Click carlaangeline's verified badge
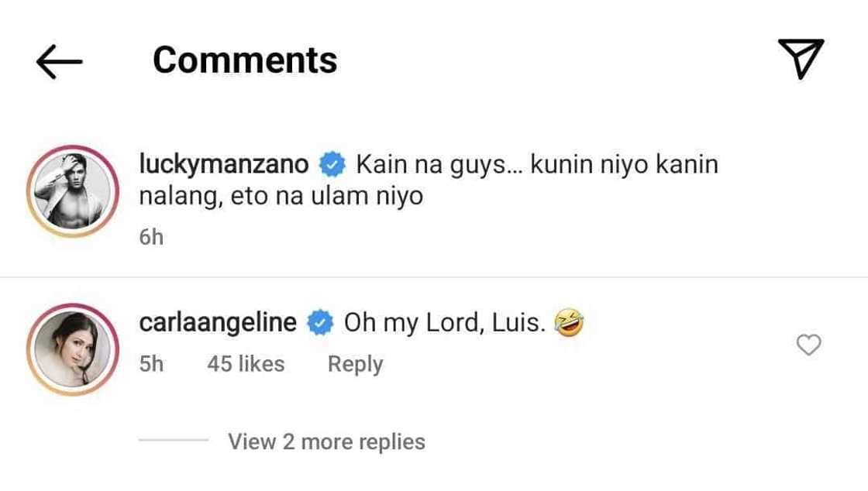 click(x=320, y=323)
